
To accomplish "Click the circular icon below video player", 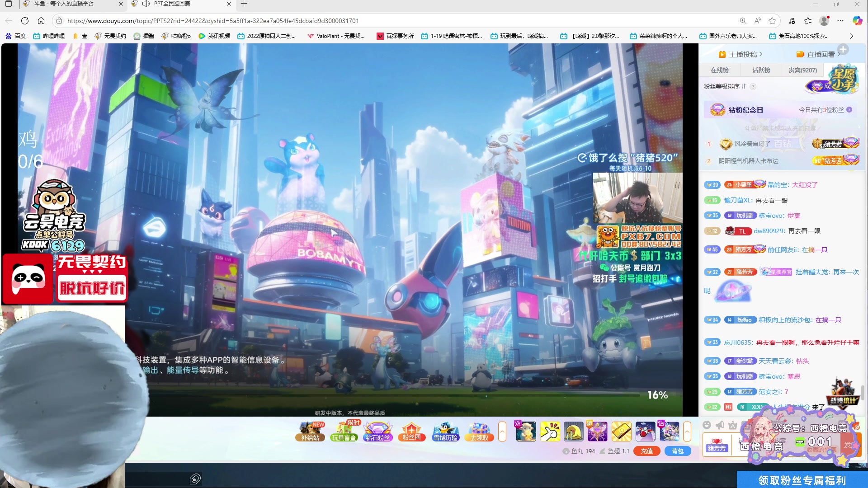I will 195,479.
